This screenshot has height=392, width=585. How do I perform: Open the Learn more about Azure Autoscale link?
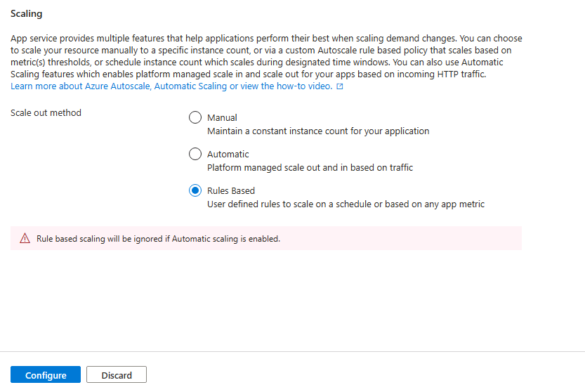click(x=171, y=86)
